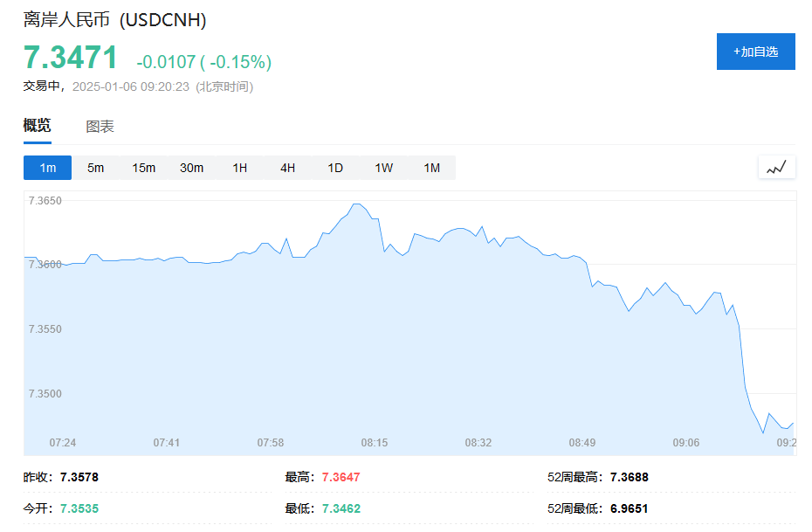
Task: Choose the 5m interval
Action: (95, 168)
